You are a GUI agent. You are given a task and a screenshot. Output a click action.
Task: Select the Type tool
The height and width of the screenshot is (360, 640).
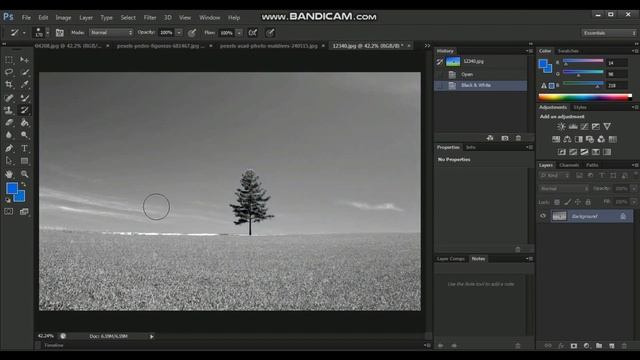(x=24, y=148)
